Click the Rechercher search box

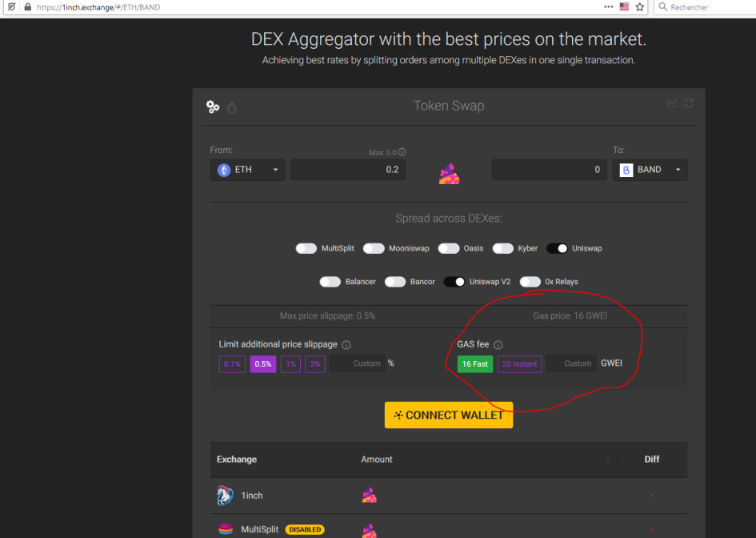click(706, 7)
